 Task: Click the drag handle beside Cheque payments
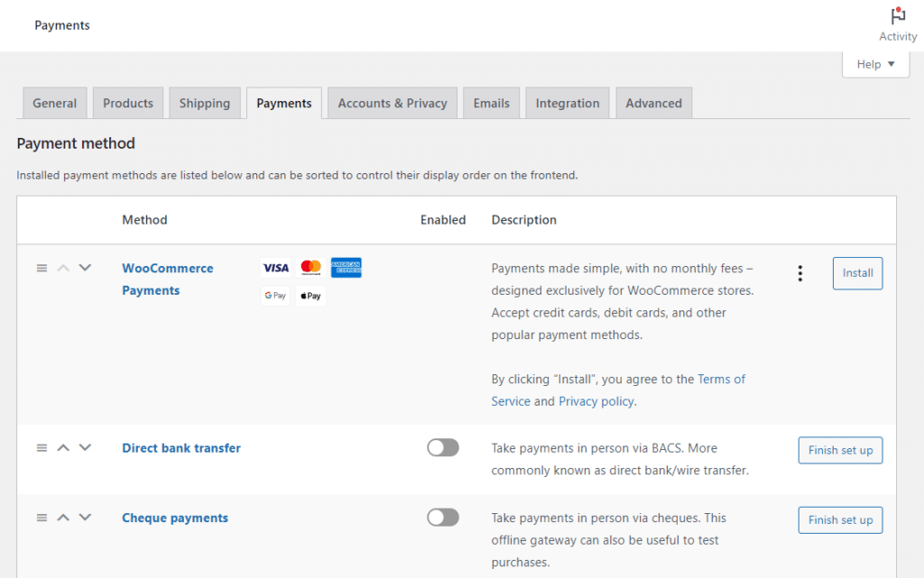pyautogui.click(x=42, y=517)
